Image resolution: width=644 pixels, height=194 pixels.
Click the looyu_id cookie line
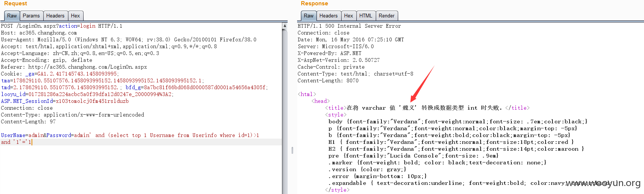tap(87, 94)
